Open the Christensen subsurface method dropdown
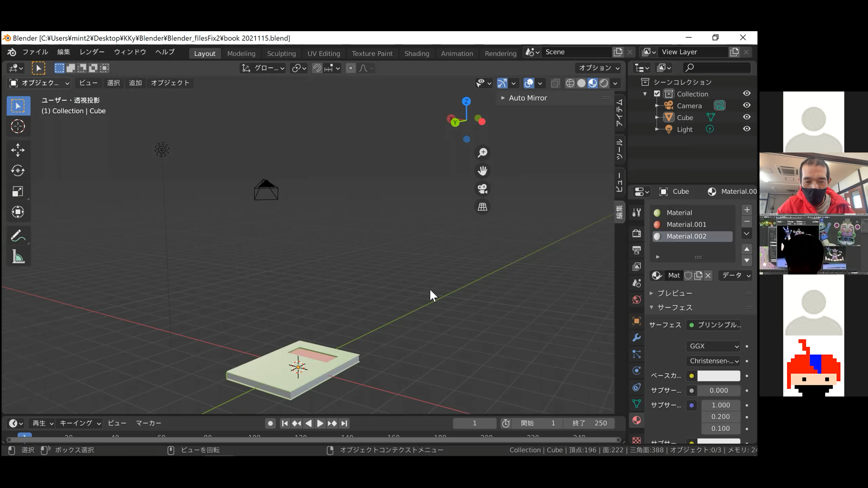This screenshot has width=868, height=488. coord(713,361)
